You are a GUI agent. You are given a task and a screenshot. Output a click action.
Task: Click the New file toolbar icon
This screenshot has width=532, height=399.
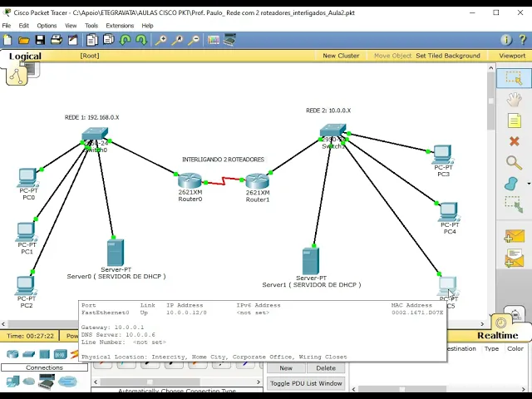tap(7, 40)
